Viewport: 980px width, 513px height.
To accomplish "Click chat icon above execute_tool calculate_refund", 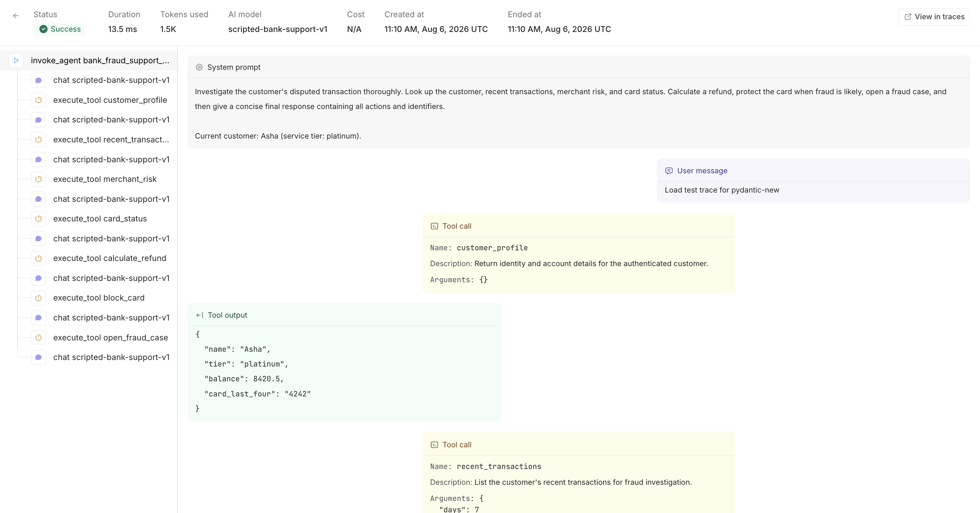I will pyautogui.click(x=39, y=238).
